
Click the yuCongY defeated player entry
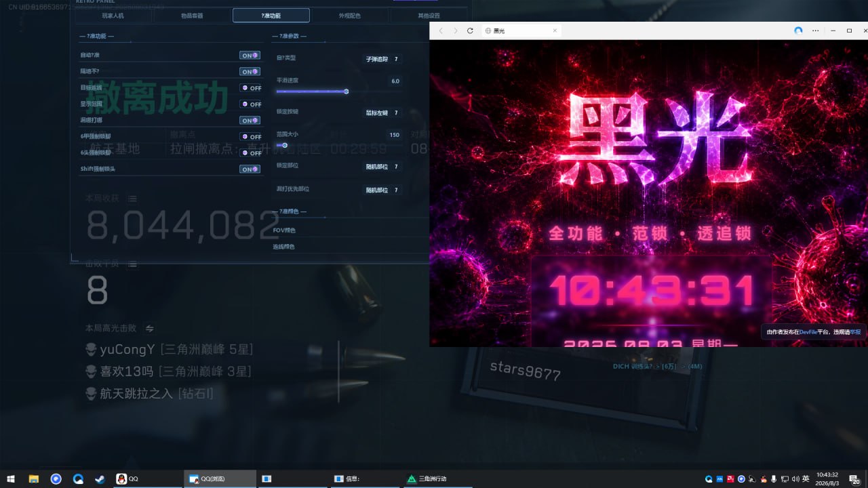[x=170, y=350]
